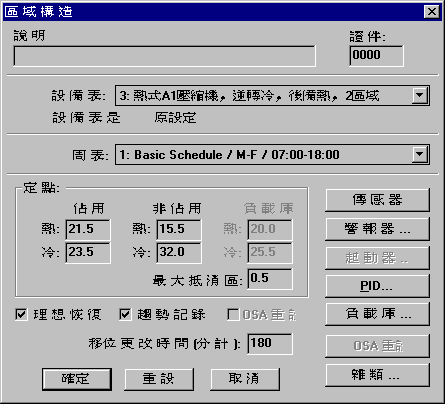Open the 雜類 ... button

tap(377, 375)
